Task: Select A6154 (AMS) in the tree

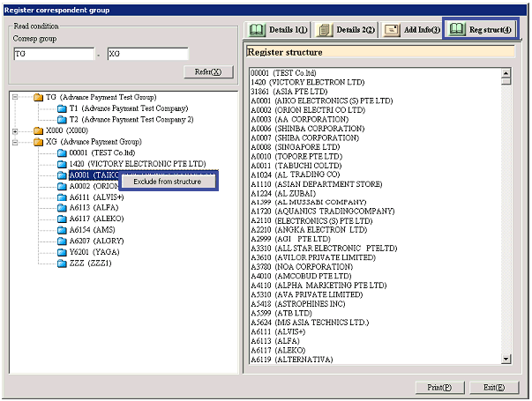Action: (91, 230)
